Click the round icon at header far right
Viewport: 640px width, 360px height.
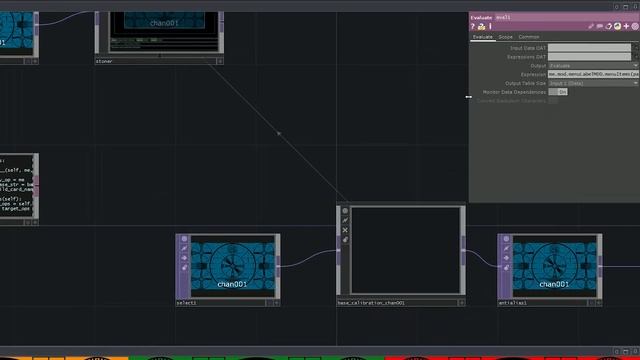click(635, 27)
